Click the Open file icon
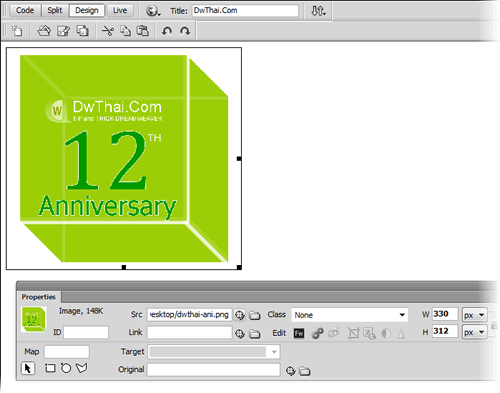 44,31
